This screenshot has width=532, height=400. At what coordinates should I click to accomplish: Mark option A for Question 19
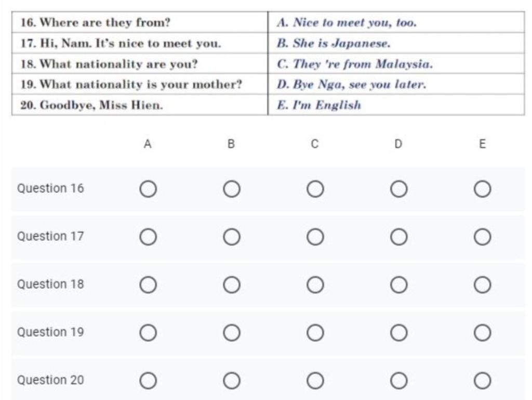[148, 333]
